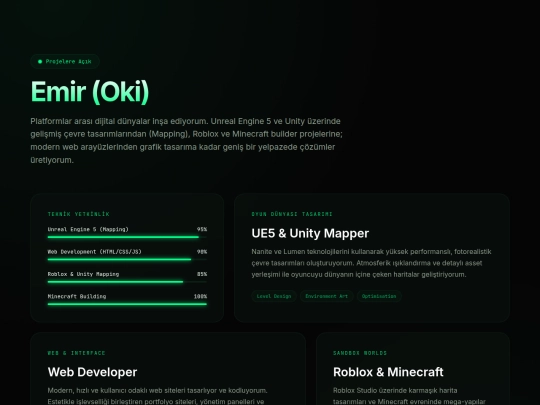This screenshot has height=405, width=540.
Task: Click the Optimization tag
Action: coord(379,296)
